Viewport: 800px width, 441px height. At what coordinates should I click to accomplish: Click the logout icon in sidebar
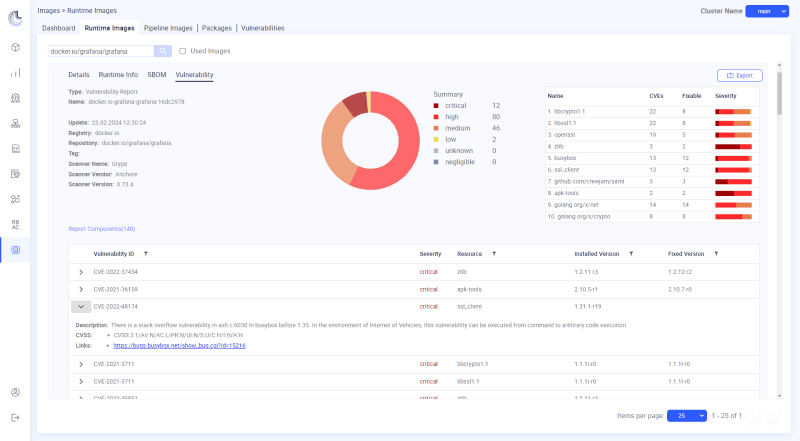(x=15, y=417)
